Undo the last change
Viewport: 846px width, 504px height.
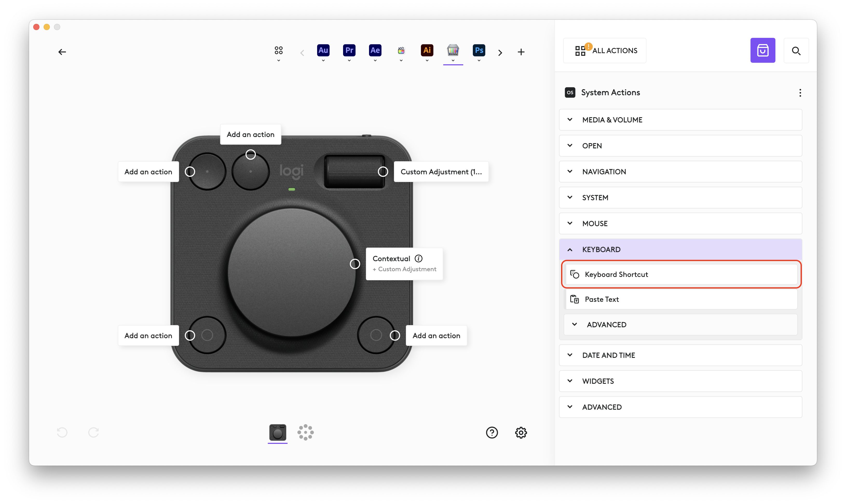[62, 432]
